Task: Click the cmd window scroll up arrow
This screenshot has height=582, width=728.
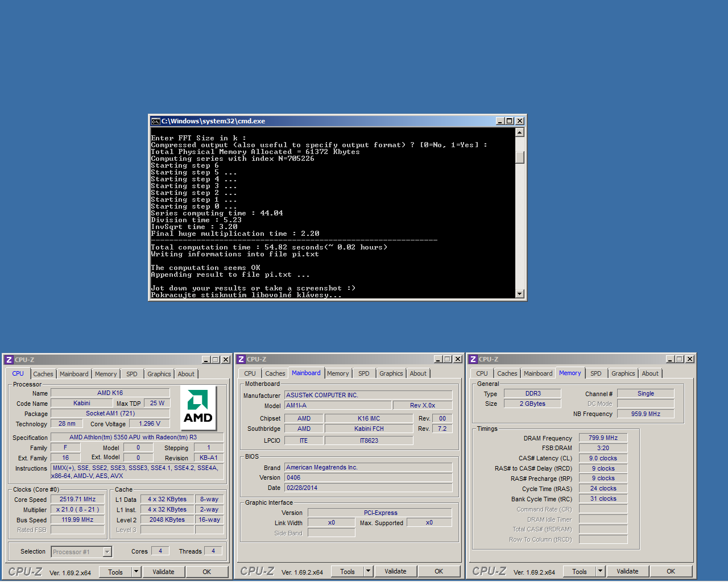Action: (x=519, y=132)
